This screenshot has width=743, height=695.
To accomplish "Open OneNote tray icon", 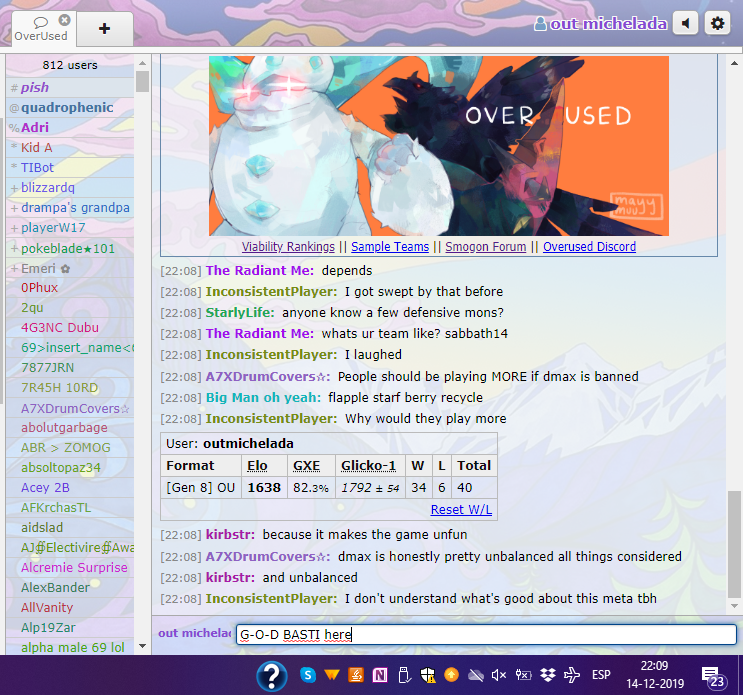I will 380,675.
